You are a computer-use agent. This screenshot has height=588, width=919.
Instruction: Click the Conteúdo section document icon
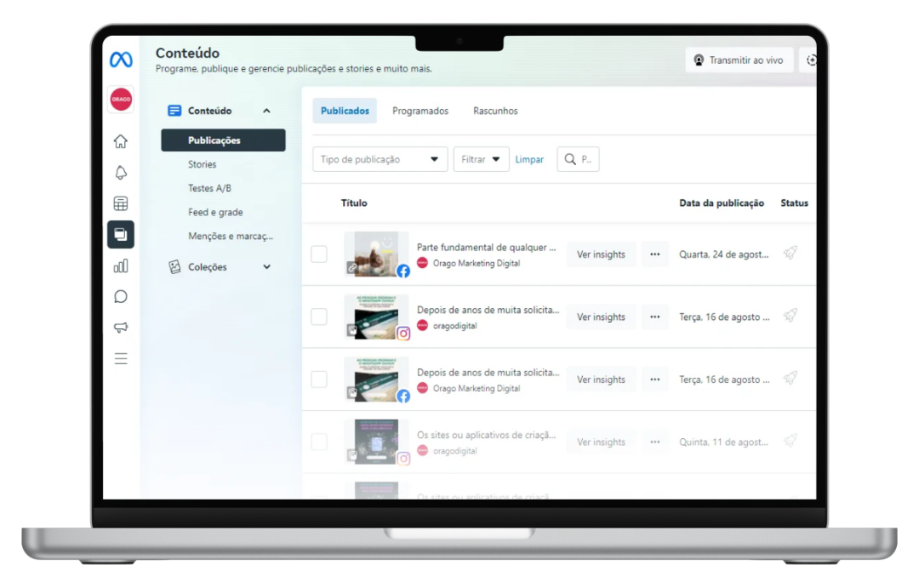pyautogui.click(x=174, y=111)
